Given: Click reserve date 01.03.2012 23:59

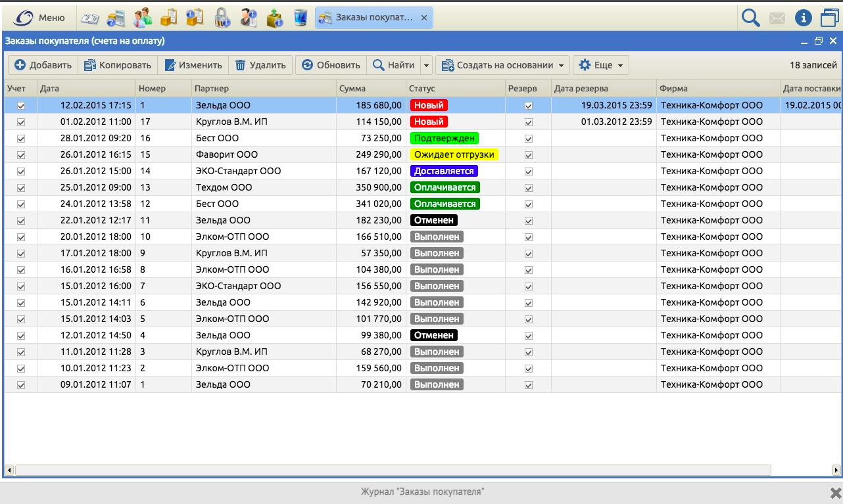Looking at the screenshot, I should (617, 122).
